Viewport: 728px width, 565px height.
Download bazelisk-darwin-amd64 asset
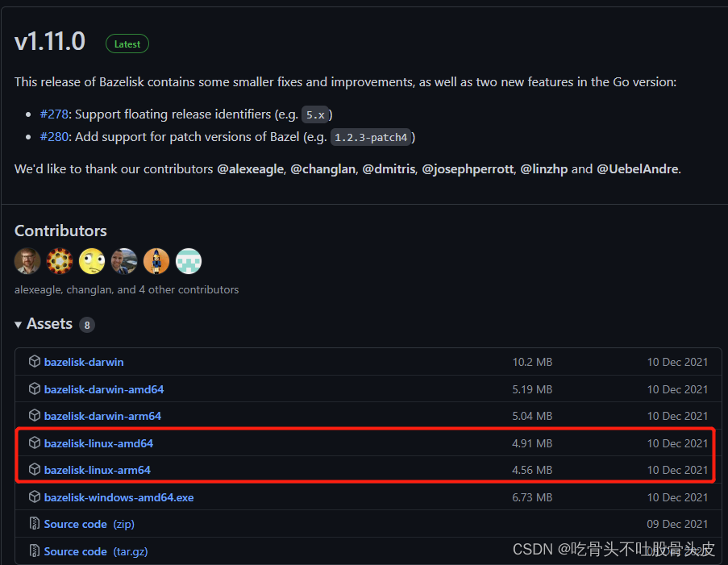(x=104, y=389)
